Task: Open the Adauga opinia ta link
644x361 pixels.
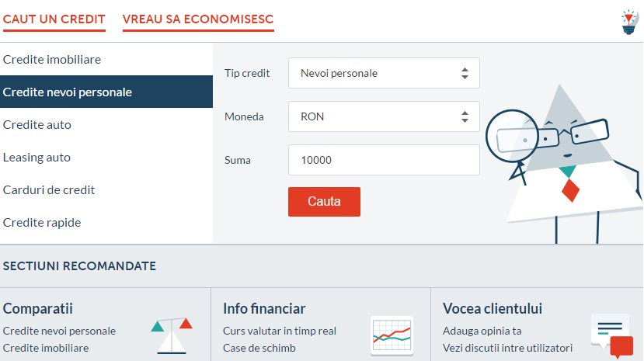Action: point(482,331)
